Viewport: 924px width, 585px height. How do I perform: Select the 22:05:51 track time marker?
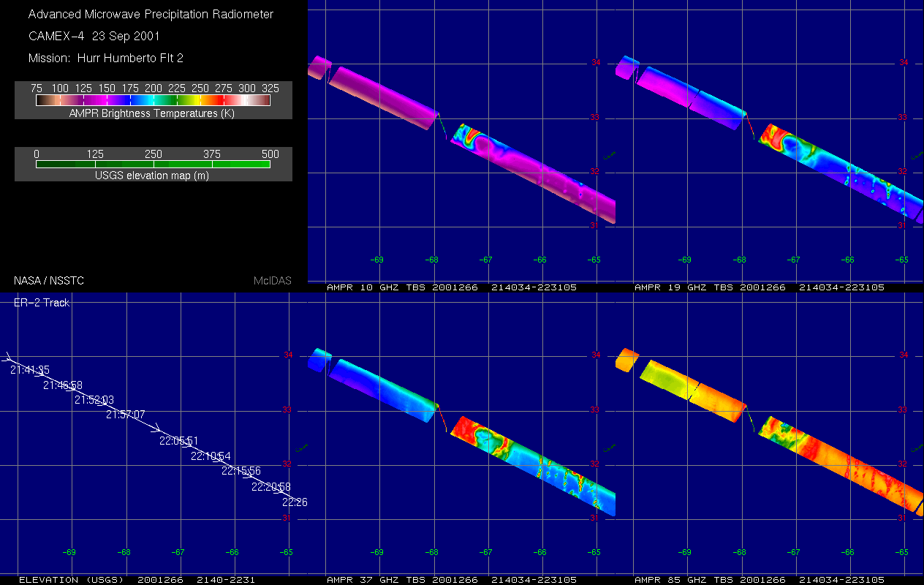coord(179,441)
